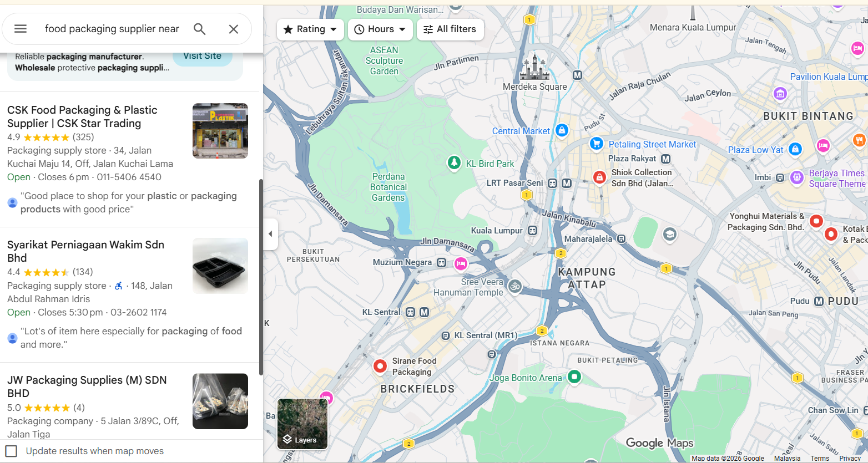The image size is (868, 463).
Task: Open the Rating filter dropdown
Action: pyautogui.click(x=310, y=29)
